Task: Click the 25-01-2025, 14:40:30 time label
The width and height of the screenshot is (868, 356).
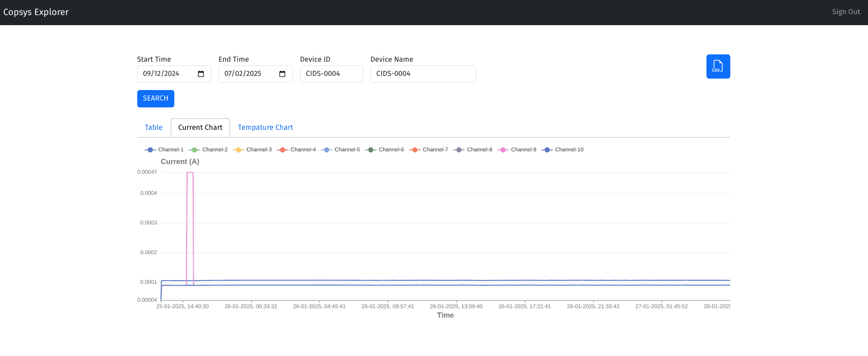Action: [x=183, y=307]
